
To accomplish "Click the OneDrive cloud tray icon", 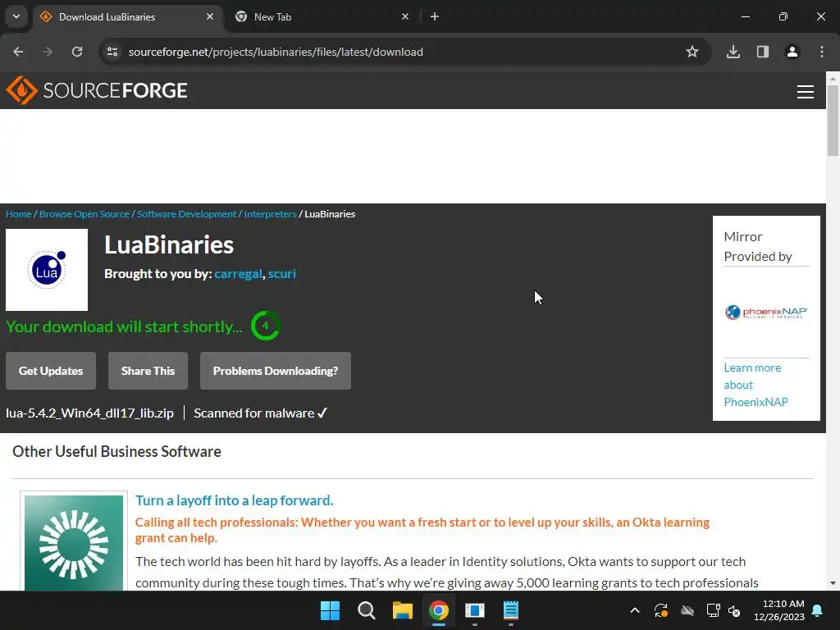I will [x=687, y=610].
